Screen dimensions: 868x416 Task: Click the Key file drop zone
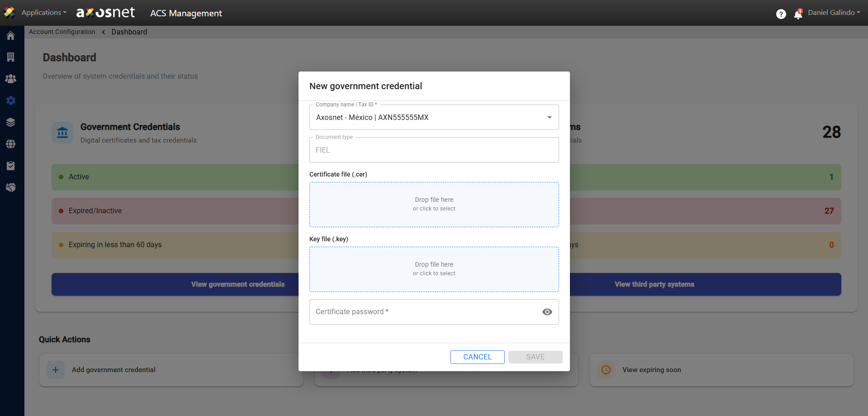pyautogui.click(x=434, y=269)
